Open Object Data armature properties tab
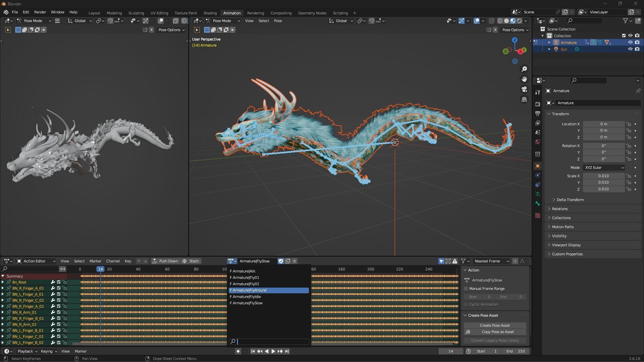The image size is (644, 362). (x=538, y=194)
